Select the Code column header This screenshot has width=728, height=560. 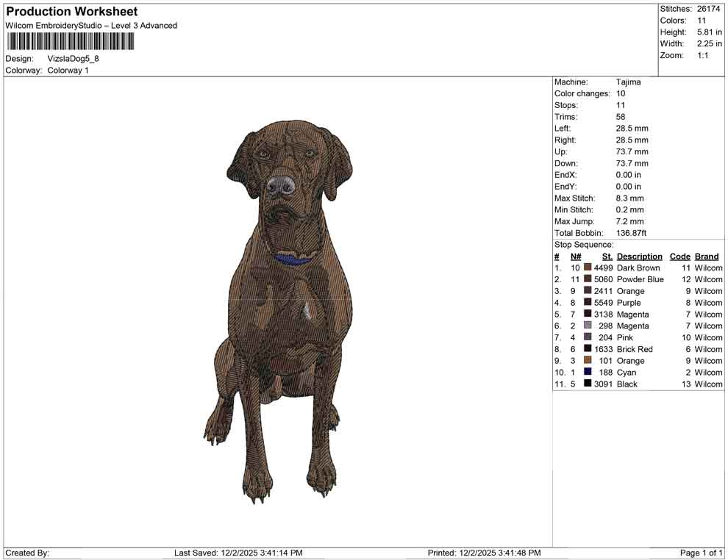[x=680, y=256]
